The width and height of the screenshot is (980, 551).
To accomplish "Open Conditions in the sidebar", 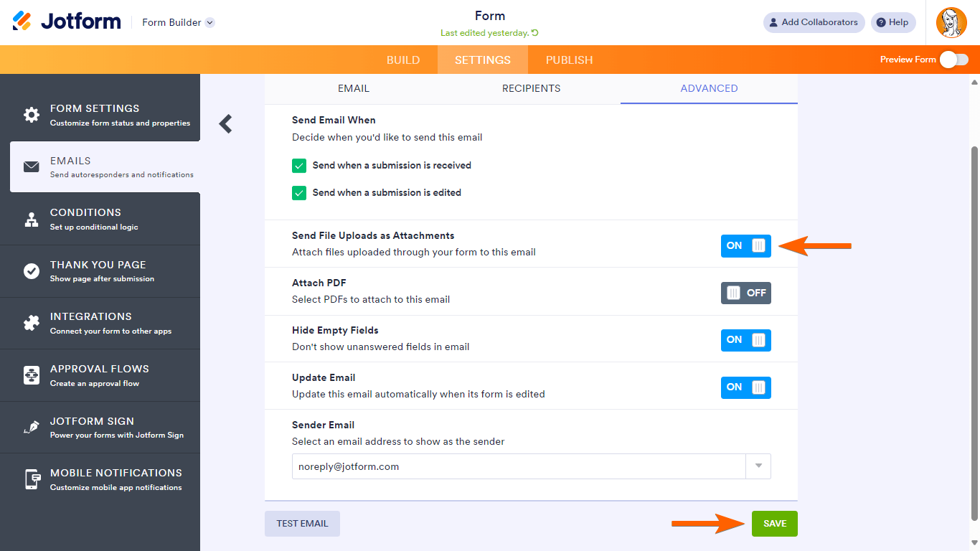I will coord(100,220).
